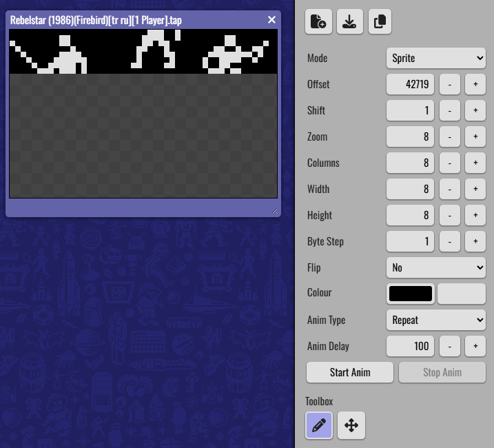Viewport: 494px width, 448px height.
Task: Increase the Anim Delay value
Action: [475, 346]
